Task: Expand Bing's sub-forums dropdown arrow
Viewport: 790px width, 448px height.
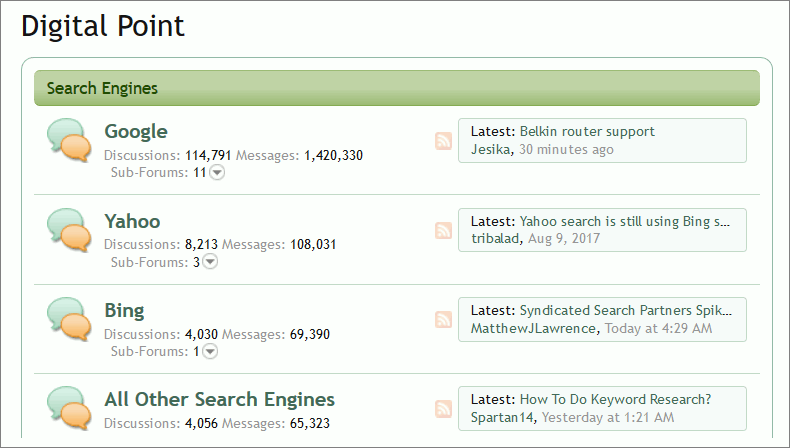Action: pos(210,351)
